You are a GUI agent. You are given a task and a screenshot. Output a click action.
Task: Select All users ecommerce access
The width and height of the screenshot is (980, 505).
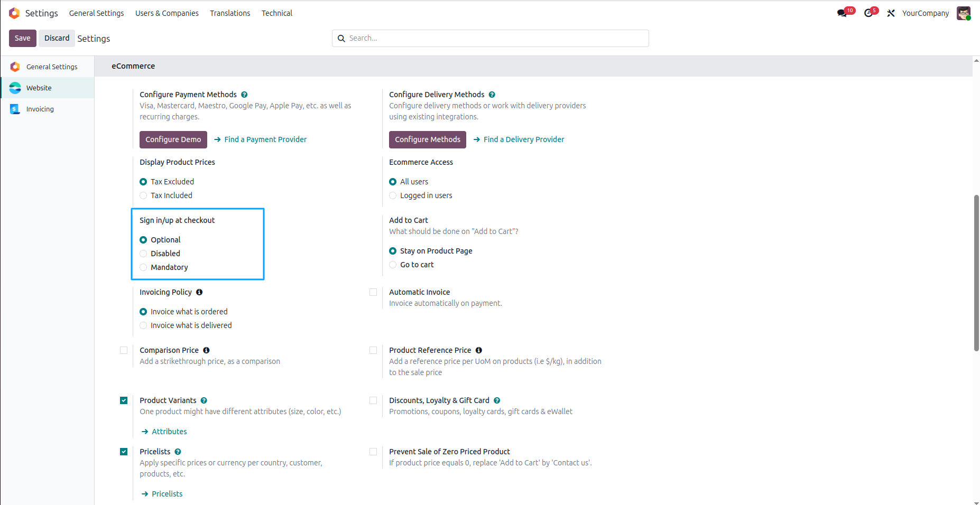tap(393, 182)
